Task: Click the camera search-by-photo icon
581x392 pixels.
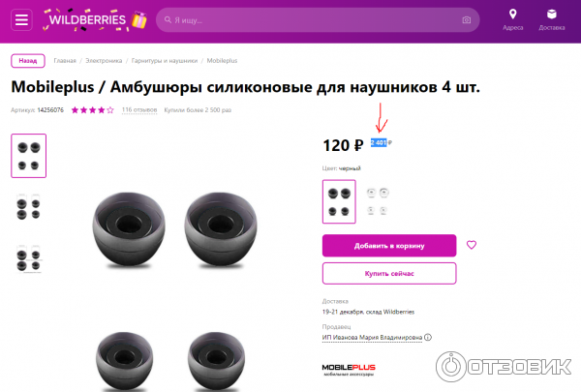Action: (467, 20)
